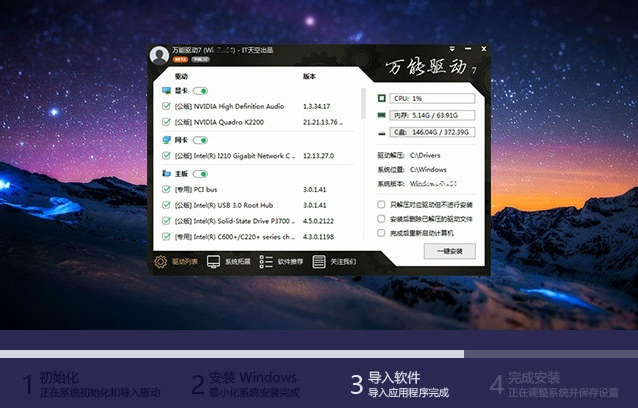Screen dimensions: 638x409
Task: Click the 驱动列表 gear icon
Action: coord(161,262)
